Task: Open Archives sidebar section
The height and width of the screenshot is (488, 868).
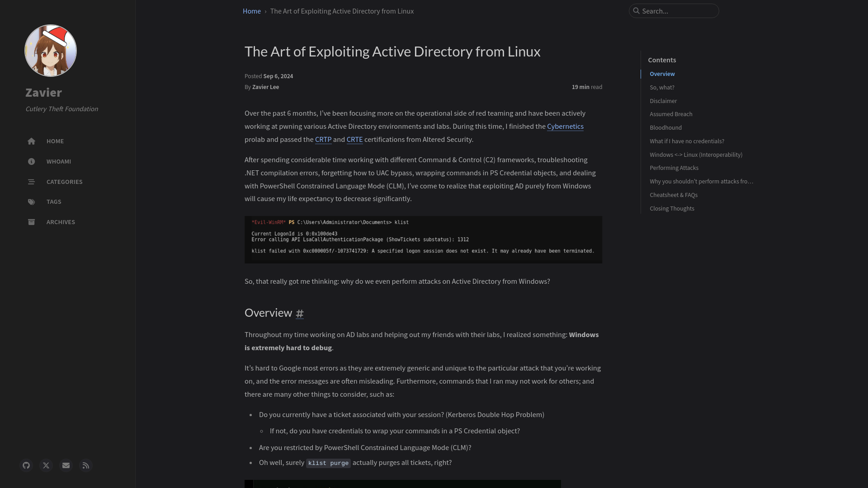Action: tap(60, 222)
